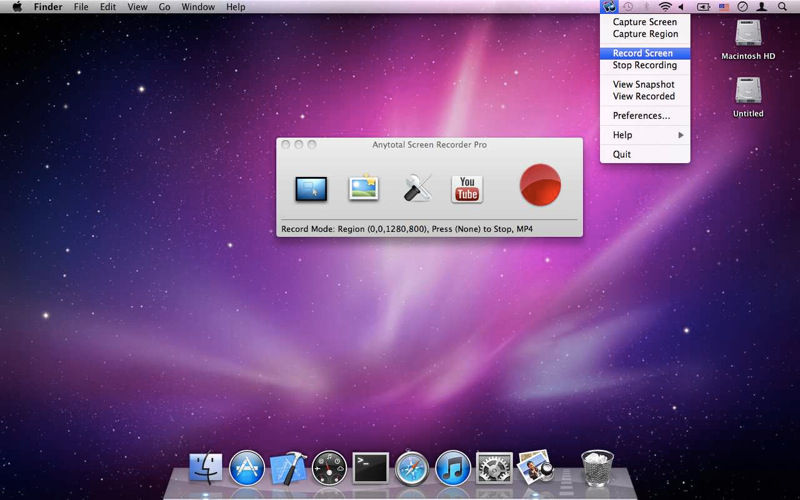Open the Apple menu

coord(17,7)
